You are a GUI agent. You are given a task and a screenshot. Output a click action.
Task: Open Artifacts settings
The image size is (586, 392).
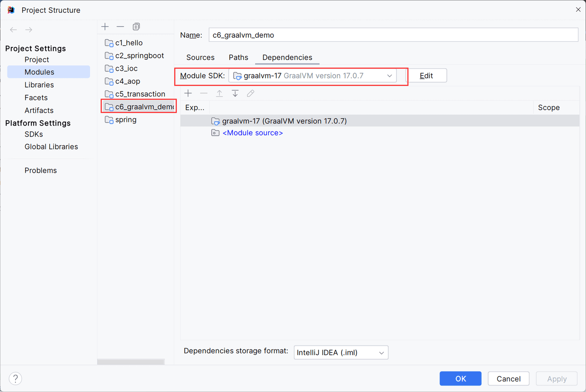[x=39, y=111]
